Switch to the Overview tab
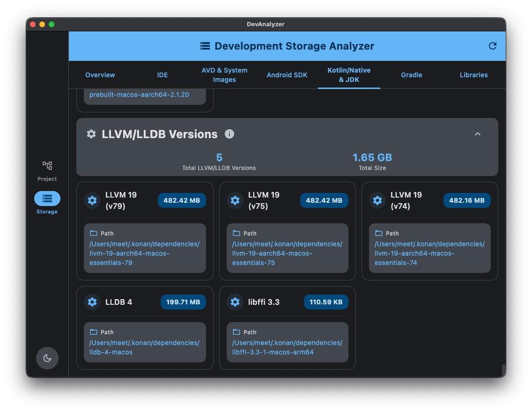Viewport: 532px width, 412px height. point(100,75)
